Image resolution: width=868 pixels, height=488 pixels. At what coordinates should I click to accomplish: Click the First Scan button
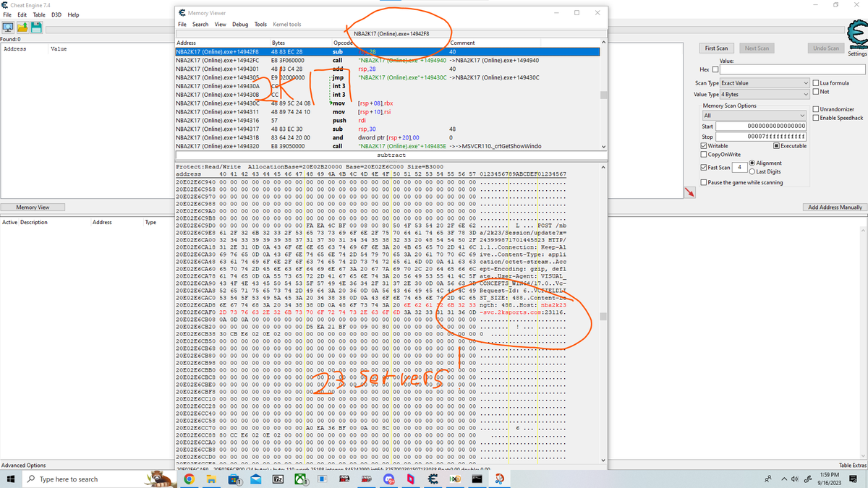[x=718, y=48]
